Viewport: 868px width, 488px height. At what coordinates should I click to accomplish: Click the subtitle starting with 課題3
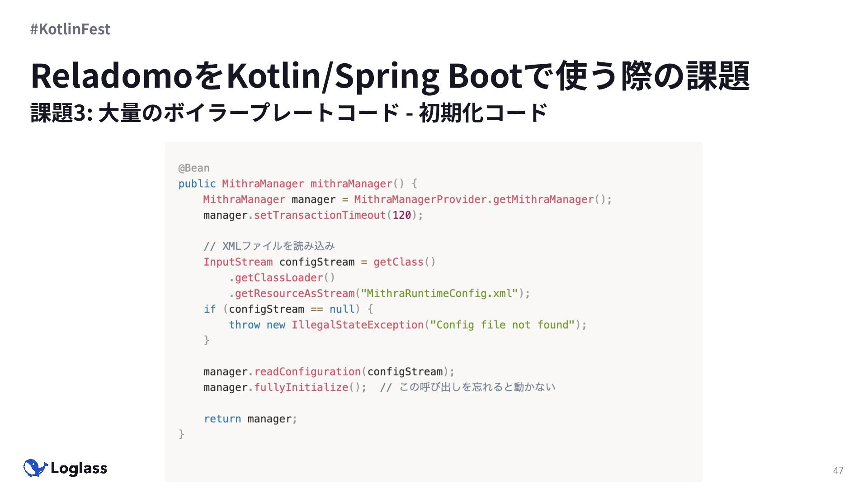pyautogui.click(x=289, y=113)
